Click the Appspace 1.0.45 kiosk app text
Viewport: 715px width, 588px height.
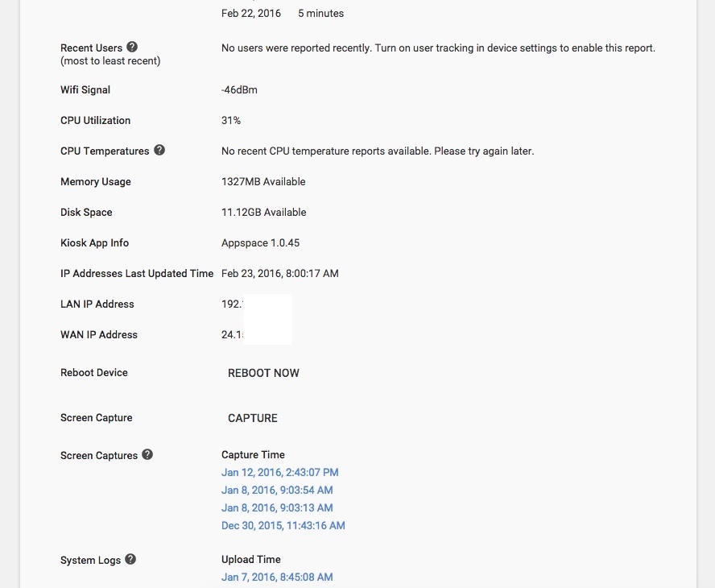[x=260, y=243]
